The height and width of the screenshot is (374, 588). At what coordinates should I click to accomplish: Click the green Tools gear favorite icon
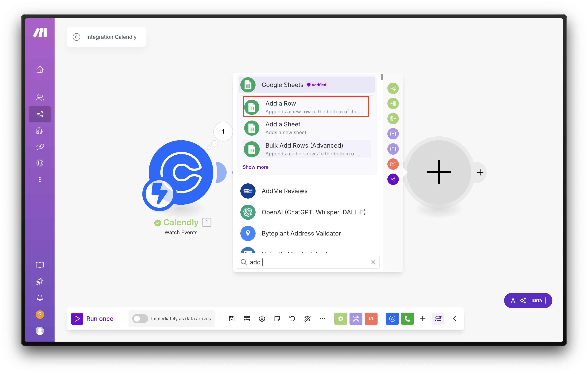(340, 318)
